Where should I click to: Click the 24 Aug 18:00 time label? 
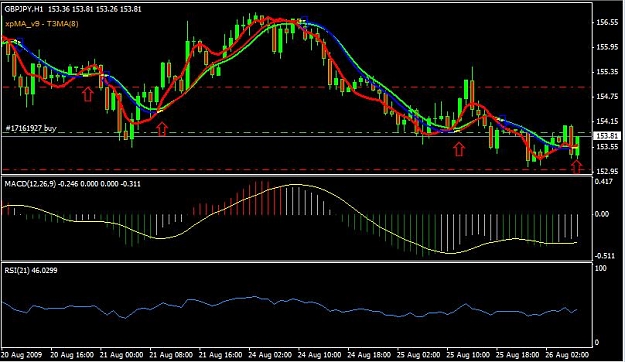tap(369, 354)
